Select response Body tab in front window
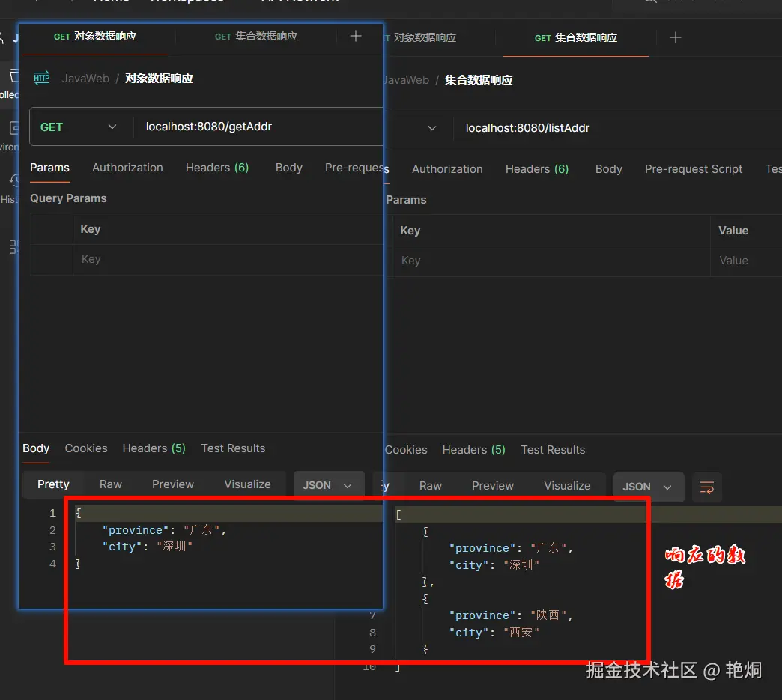This screenshot has width=782, height=700. pos(36,448)
